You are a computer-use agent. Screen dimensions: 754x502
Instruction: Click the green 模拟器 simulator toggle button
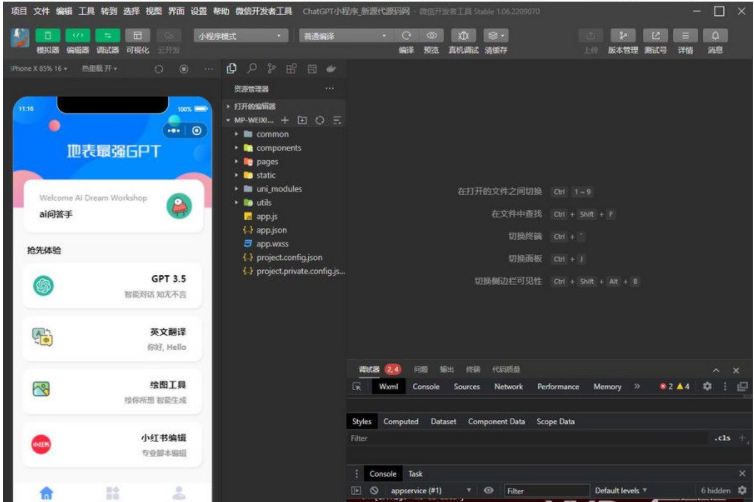coord(47,35)
